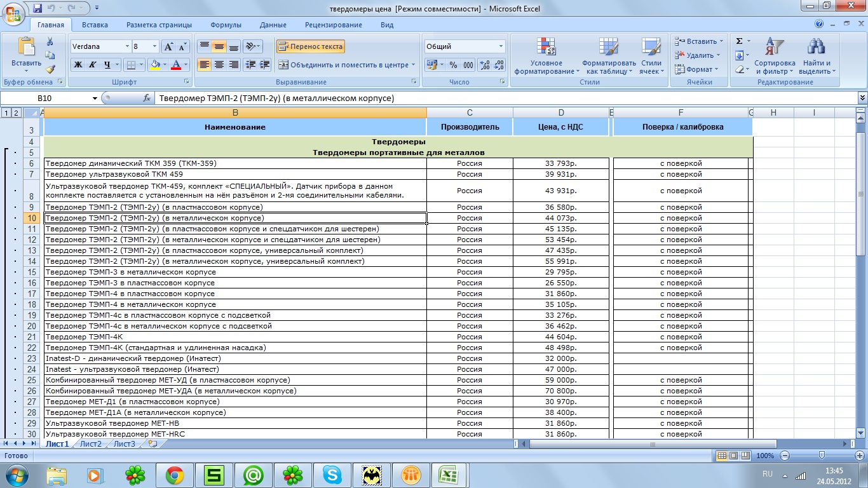
Task: Open Найти и выделить binoculars tool
Action: click(816, 56)
